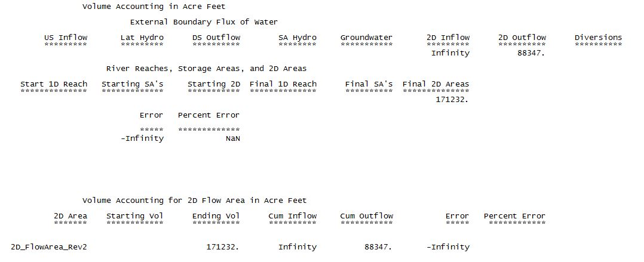Screen dimensions: 644x262
Task: Click the 'River Reaches, Storage Areas, and 2D Areas' heading
Action: tap(206, 69)
